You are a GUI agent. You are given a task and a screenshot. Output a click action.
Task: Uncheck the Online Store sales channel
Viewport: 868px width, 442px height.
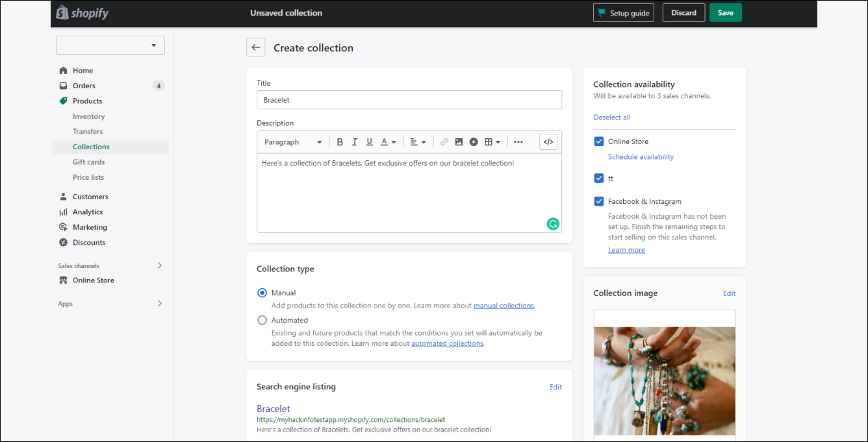(x=599, y=141)
